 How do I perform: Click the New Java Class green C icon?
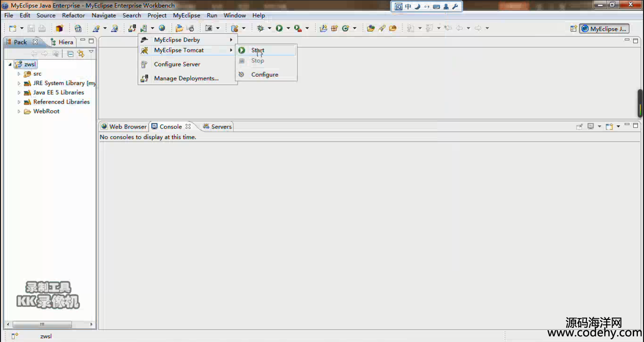coord(346,28)
